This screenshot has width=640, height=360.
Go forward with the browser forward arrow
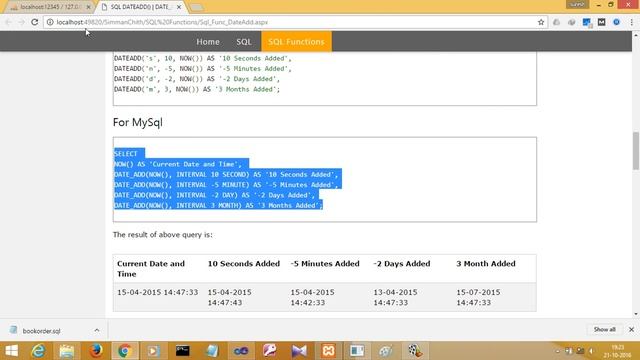point(22,22)
